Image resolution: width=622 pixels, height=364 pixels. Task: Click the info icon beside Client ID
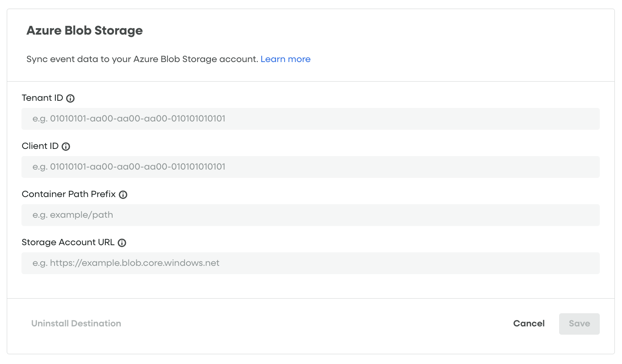66,147
